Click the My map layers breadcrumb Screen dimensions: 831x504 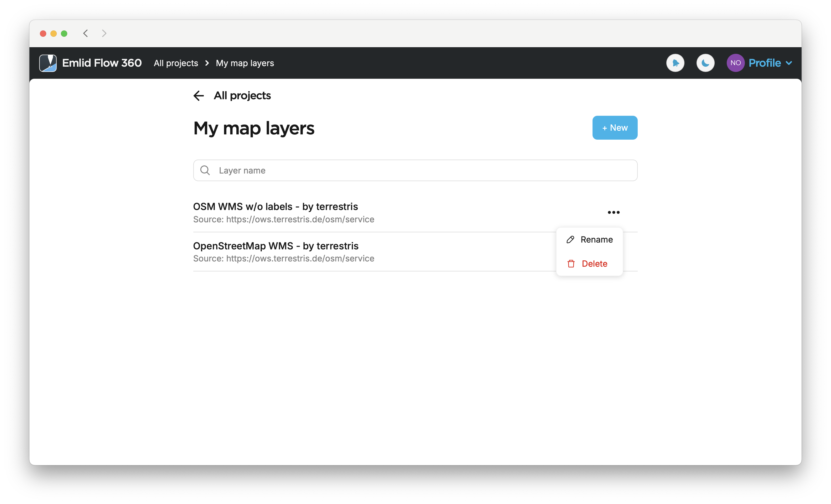pyautogui.click(x=245, y=63)
